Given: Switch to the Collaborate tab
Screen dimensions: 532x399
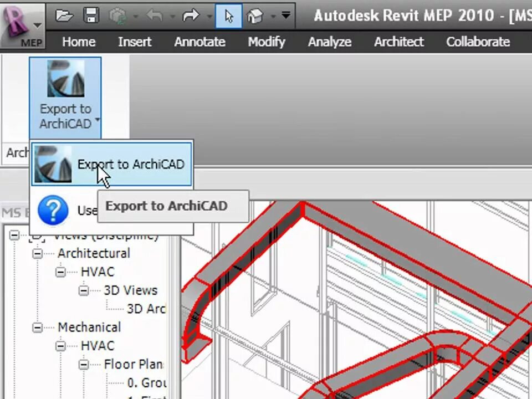Looking at the screenshot, I should 478,42.
